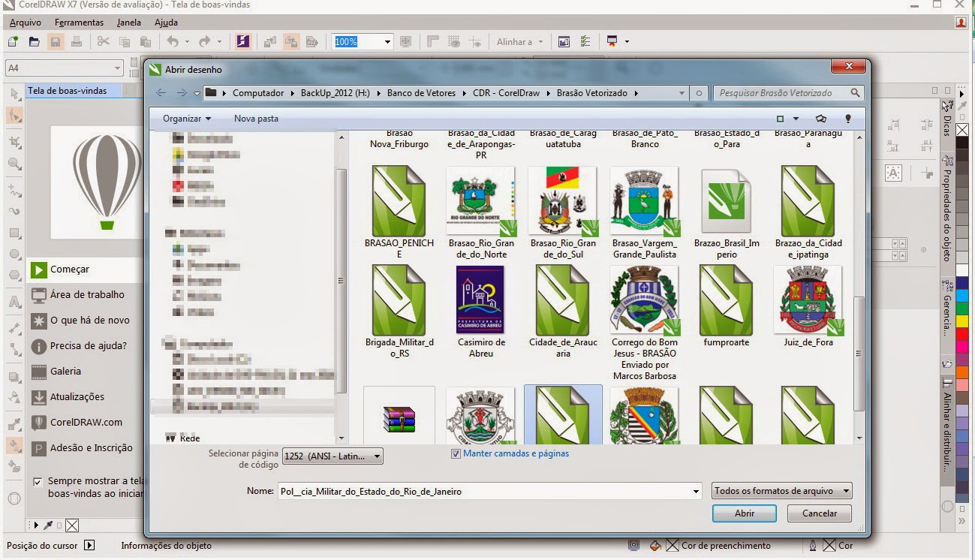The image size is (975, 560).
Task: Select the Ellipse tool in toolbox
Action: point(14,254)
